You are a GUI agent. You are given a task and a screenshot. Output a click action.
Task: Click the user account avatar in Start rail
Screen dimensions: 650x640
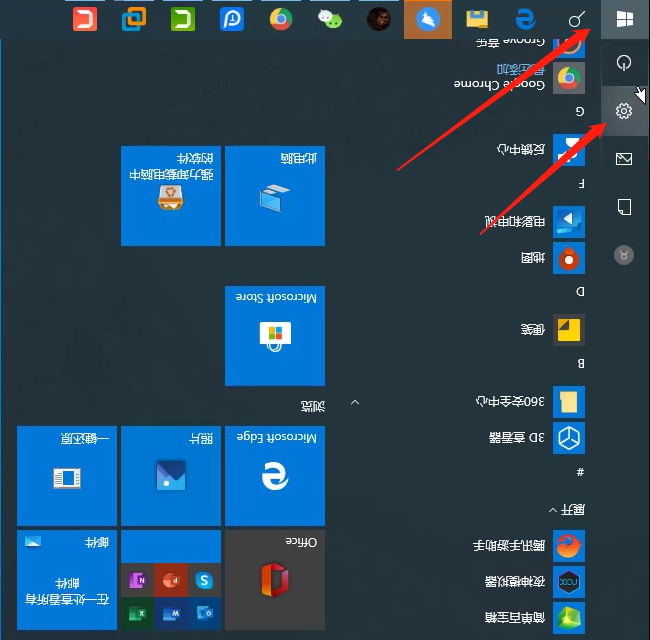624,255
